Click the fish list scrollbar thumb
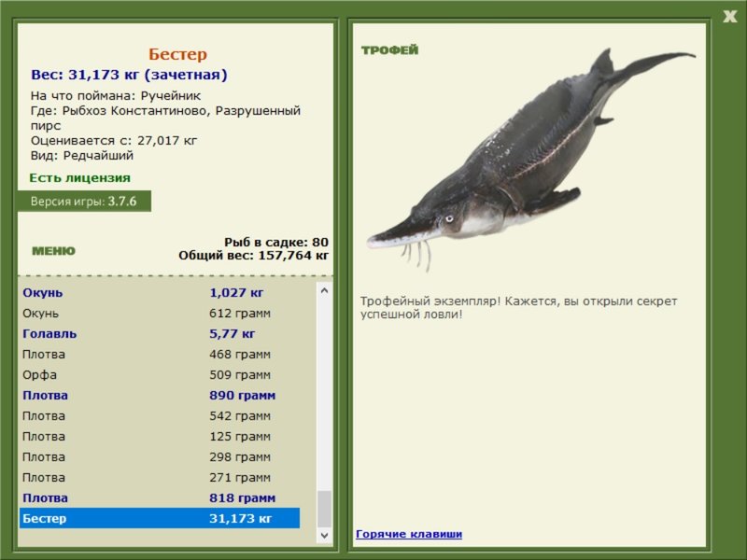 [324, 510]
